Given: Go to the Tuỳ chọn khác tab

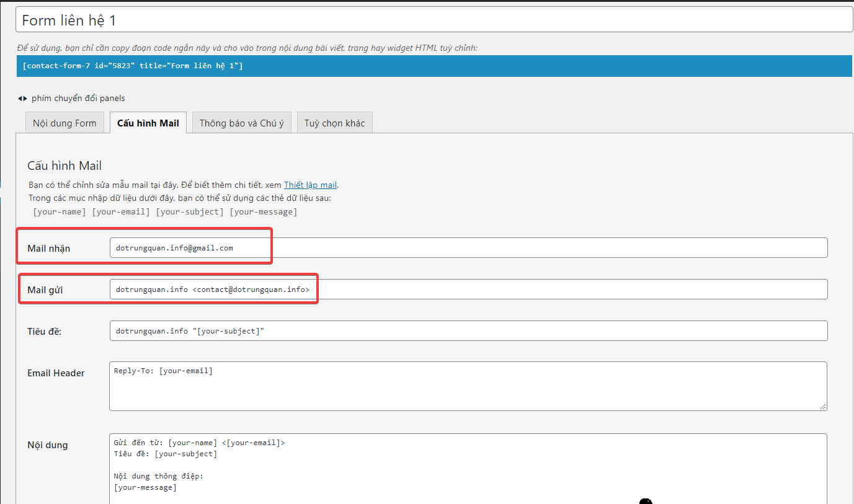Looking at the screenshot, I should coord(334,123).
